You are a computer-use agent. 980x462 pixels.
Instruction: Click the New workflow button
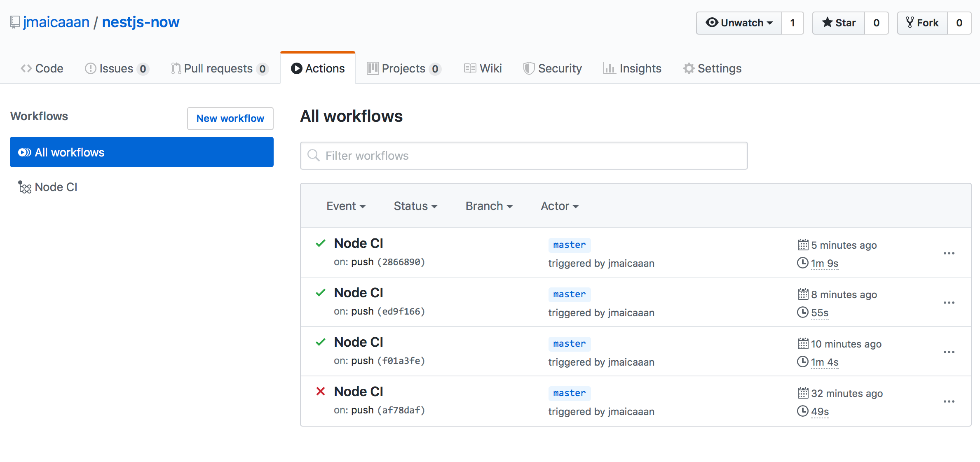[x=230, y=119]
